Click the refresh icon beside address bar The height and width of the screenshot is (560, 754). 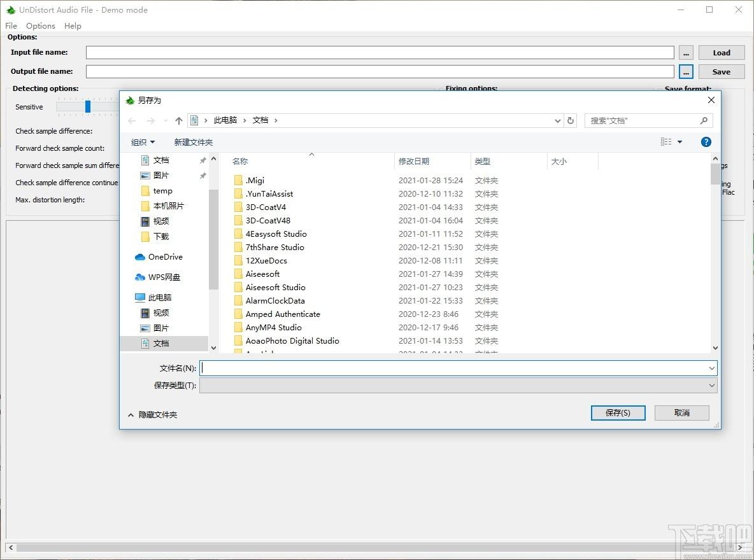[571, 121]
